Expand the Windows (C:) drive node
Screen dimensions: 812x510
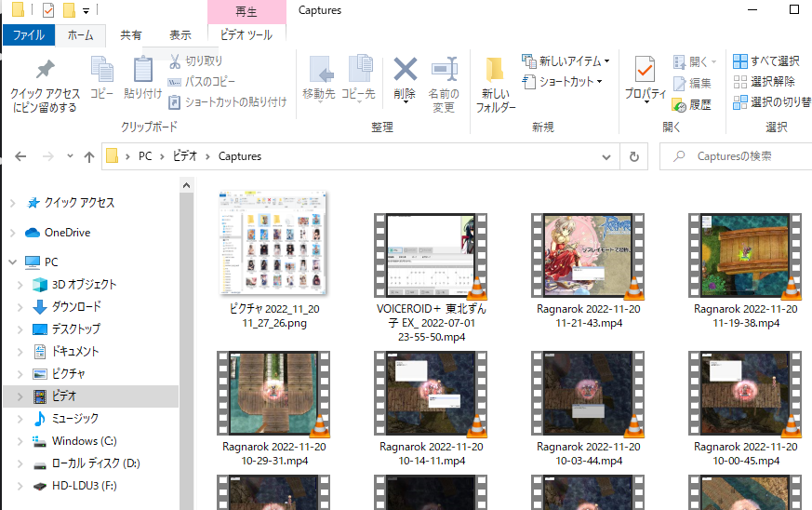pyautogui.click(x=20, y=441)
